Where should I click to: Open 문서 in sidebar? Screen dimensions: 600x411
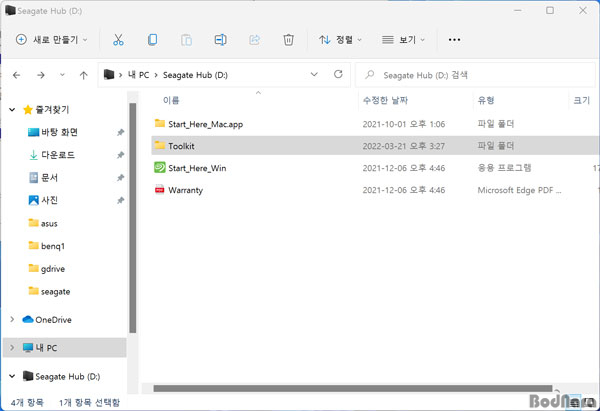pyautogui.click(x=49, y=178)
